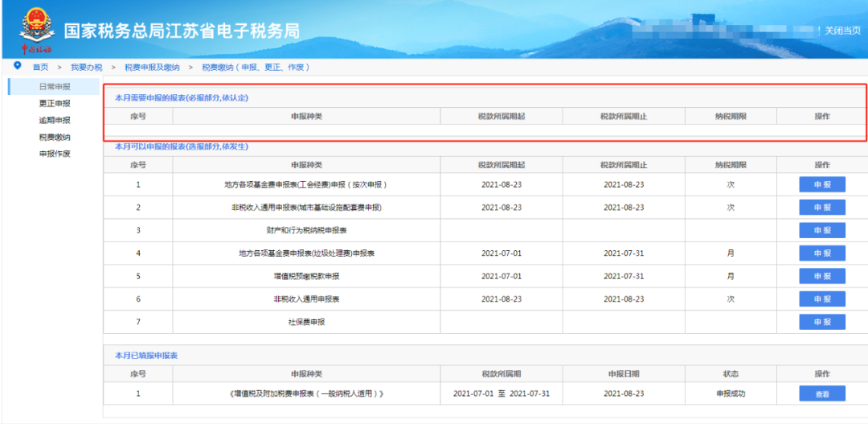The image size is (868, 424).
Task: Click 状态 column header
Action: [x=731, y=374]
